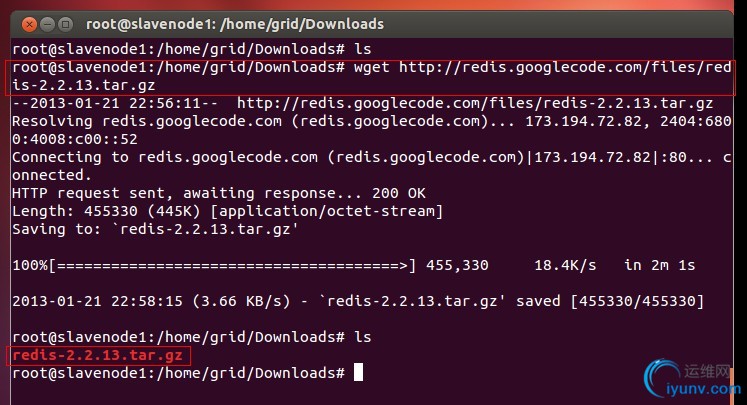Maximize the terminal window

coord(66,24)
